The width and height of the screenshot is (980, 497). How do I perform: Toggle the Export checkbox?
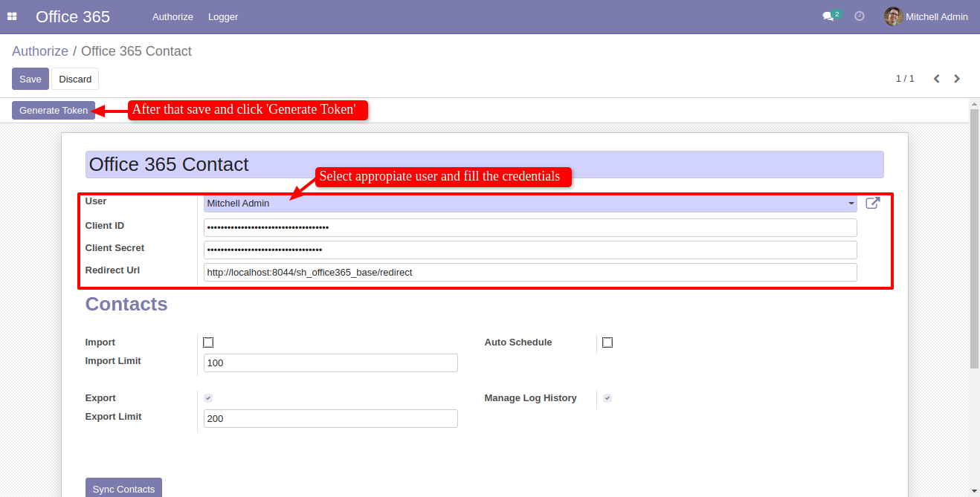208,398
